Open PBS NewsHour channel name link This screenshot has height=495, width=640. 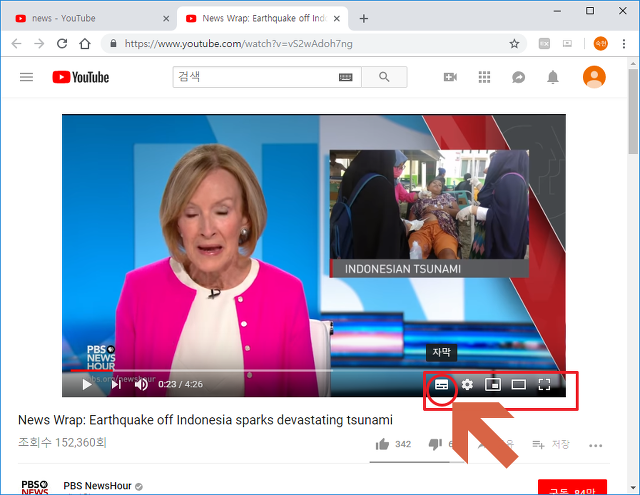tap(98, 486)
